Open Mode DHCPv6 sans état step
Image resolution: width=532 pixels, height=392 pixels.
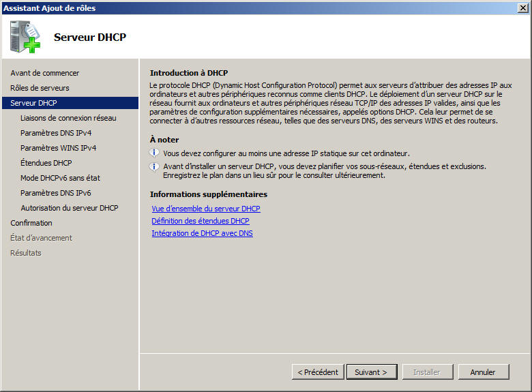point(60,178)
